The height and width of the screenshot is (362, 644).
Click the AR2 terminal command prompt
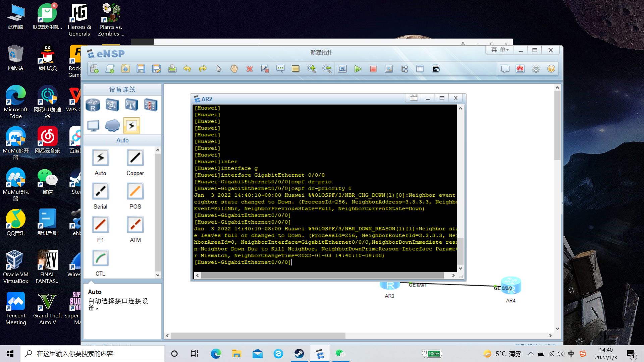243,262
